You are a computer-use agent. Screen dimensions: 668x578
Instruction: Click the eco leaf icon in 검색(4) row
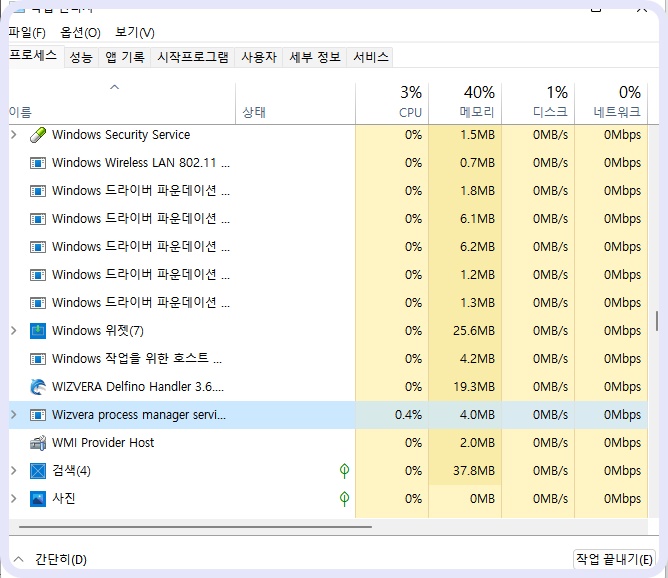pyautogui.click(x=344, y=471)
